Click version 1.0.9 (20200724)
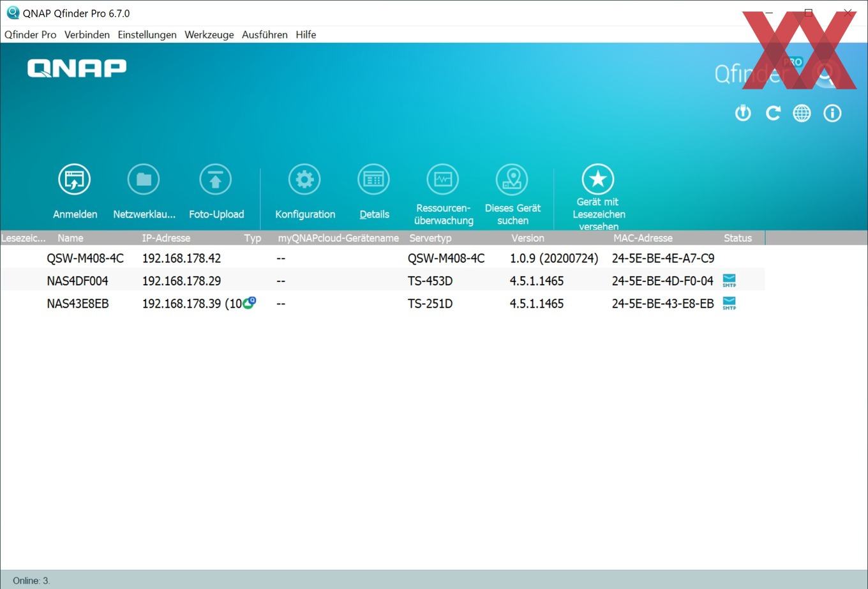 [554, 258]
